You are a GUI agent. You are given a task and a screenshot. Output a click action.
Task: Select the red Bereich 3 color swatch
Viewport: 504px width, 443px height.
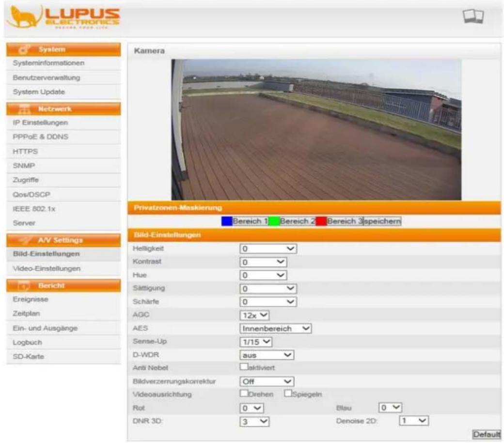pos(321,221)
